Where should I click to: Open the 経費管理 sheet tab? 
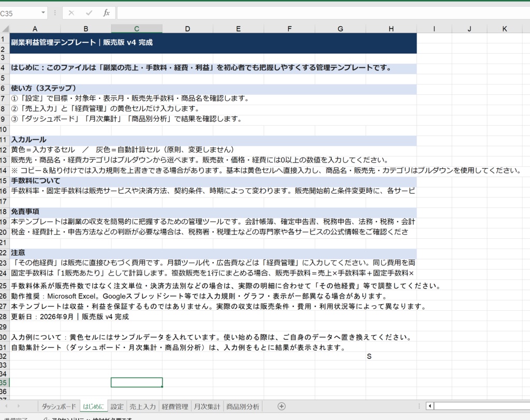[175, 407]
